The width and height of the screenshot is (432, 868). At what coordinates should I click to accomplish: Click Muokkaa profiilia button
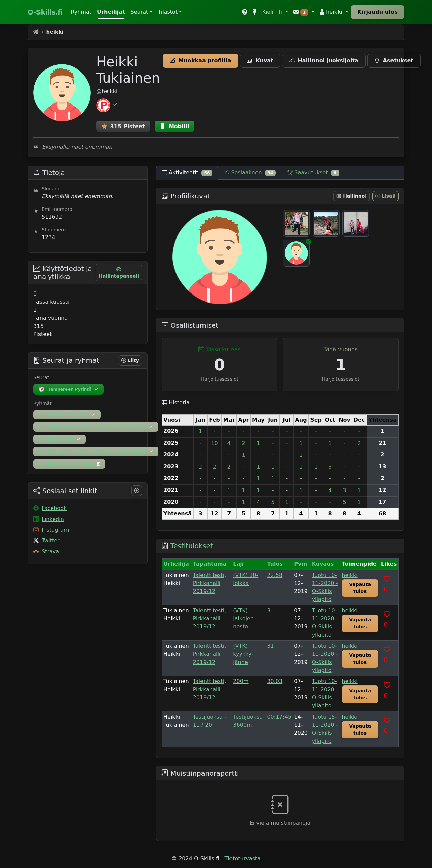200,61
